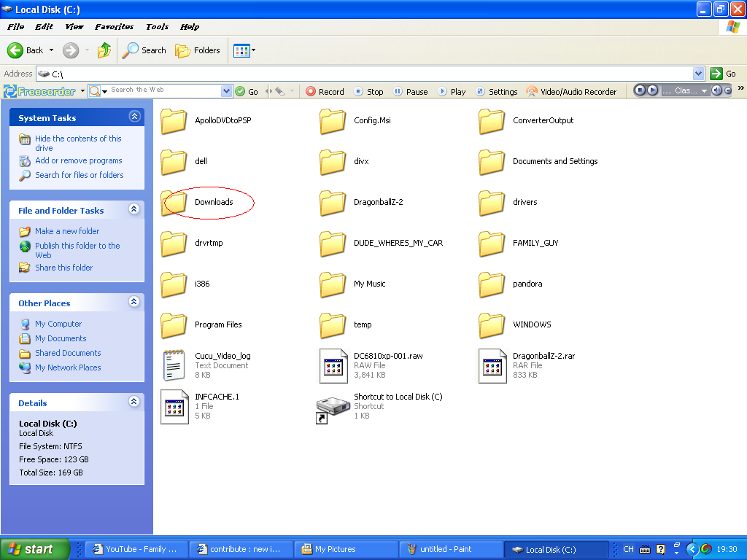The height and width of the screenshot is (560, 747).
Task: Click Play on the Freecorder toolbar
Action: click(x=451, y=91)
